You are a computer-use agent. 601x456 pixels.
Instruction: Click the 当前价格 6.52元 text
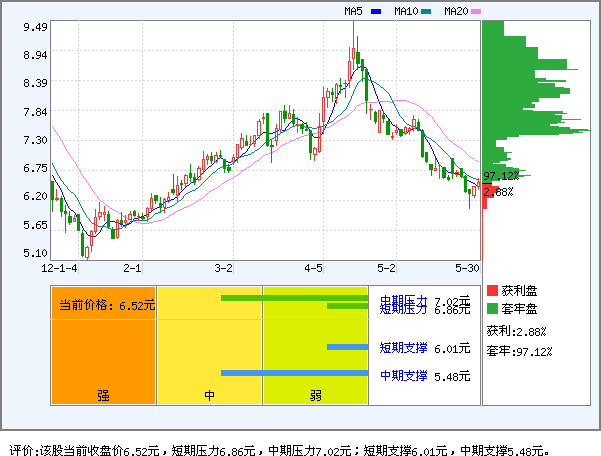tap(106, 306)
